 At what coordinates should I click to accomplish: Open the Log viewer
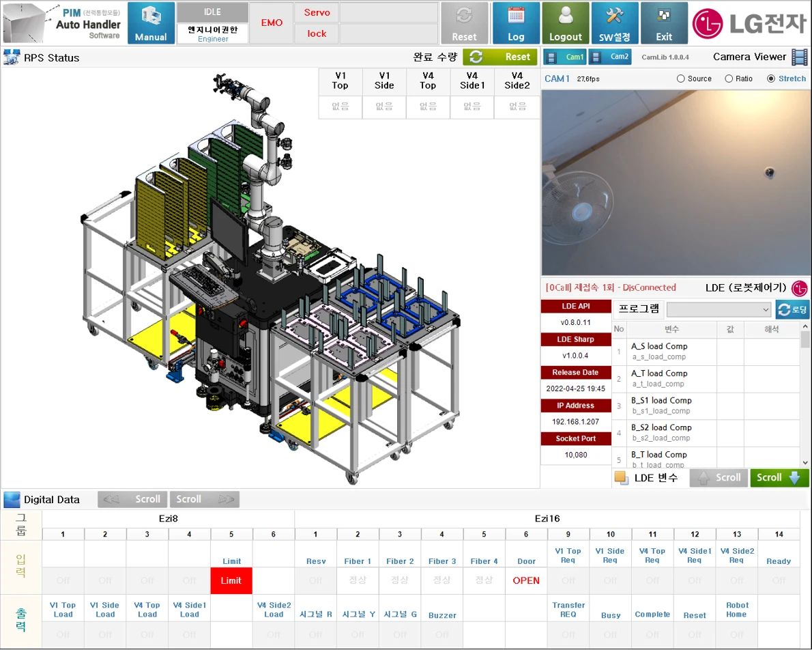pos(516,23)
